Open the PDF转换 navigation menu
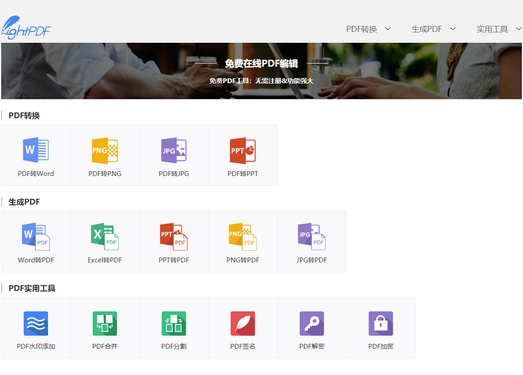The height and width of the screenshot is (375, 523). tap(362, 29)
